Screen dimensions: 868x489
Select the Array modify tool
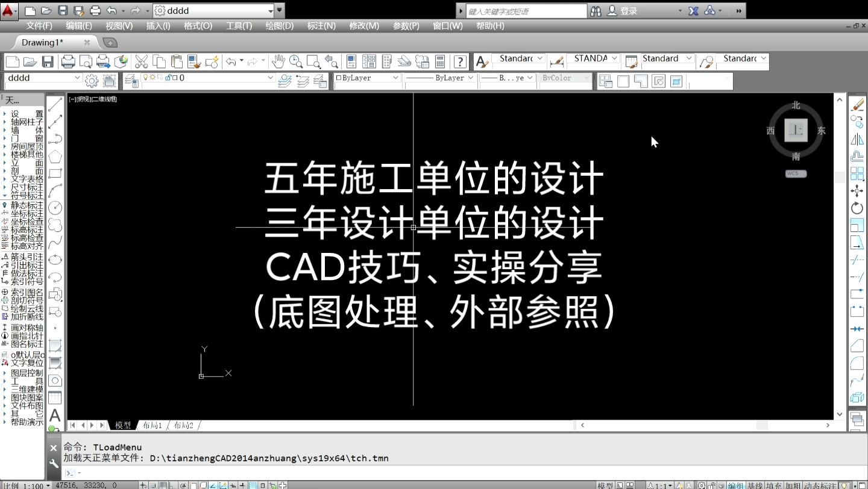[x=857, y=173]
